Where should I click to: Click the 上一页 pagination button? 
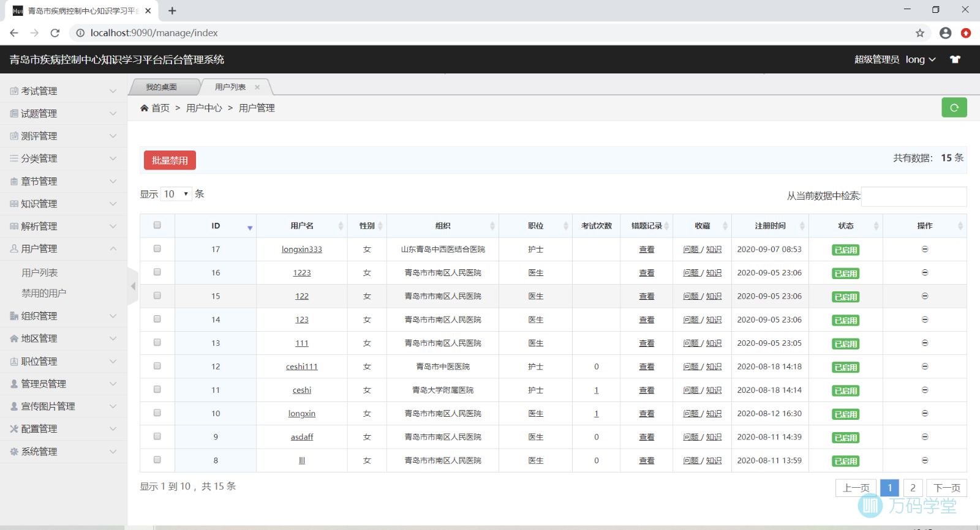pos(856,488)
